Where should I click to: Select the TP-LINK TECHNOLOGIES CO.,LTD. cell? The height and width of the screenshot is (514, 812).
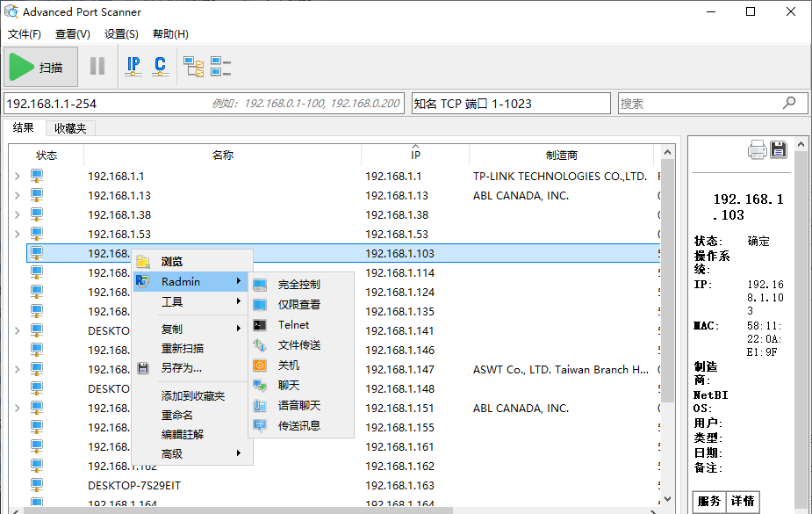tap(560, 177)
